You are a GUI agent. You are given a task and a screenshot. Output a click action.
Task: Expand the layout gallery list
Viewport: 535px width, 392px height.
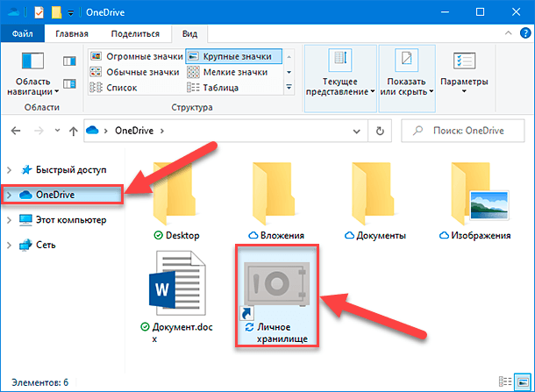289,88
